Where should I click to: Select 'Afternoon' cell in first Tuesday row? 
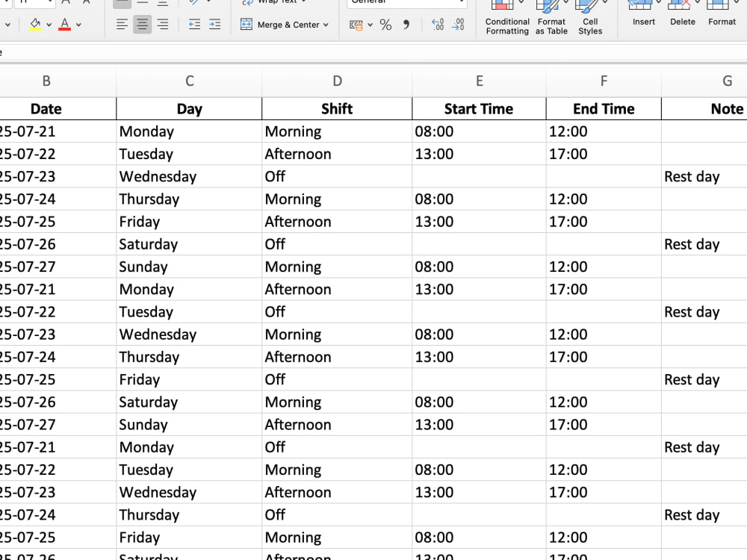(337, 154)
